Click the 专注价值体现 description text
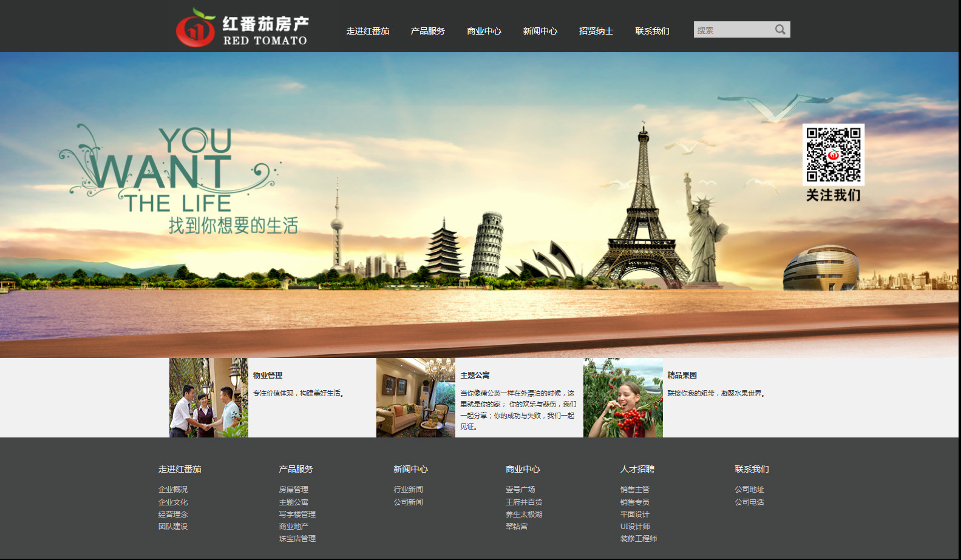961x560 pixels. pyautogui.click(x=300, y=394)
